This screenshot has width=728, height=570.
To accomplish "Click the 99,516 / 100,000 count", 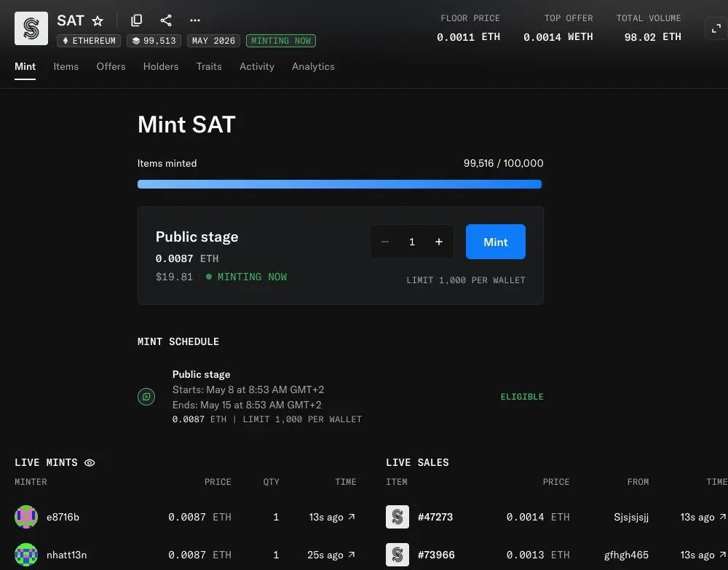I will click(503, 163).
